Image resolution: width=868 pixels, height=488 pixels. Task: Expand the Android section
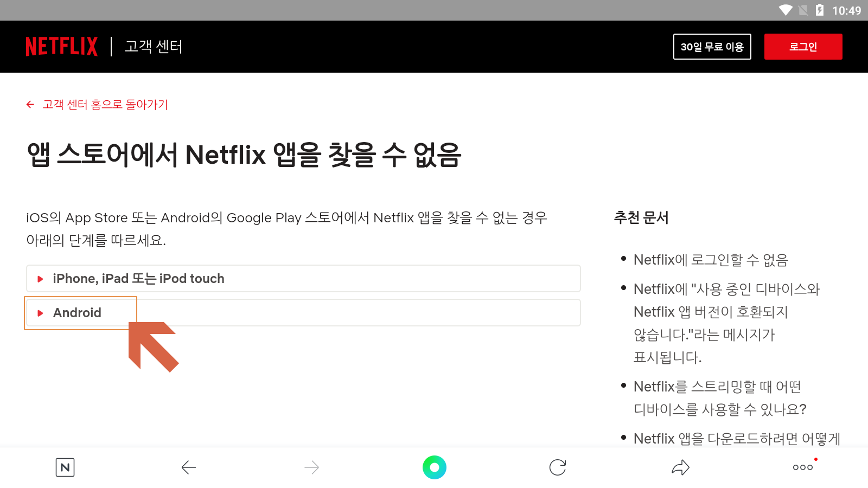click(x=303, y=313)
